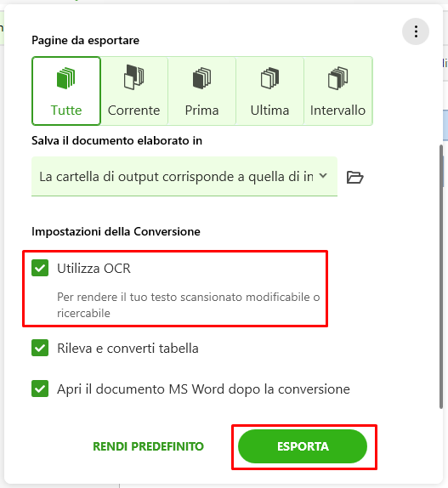Open the three-dot more options menu

coord(416,31)
